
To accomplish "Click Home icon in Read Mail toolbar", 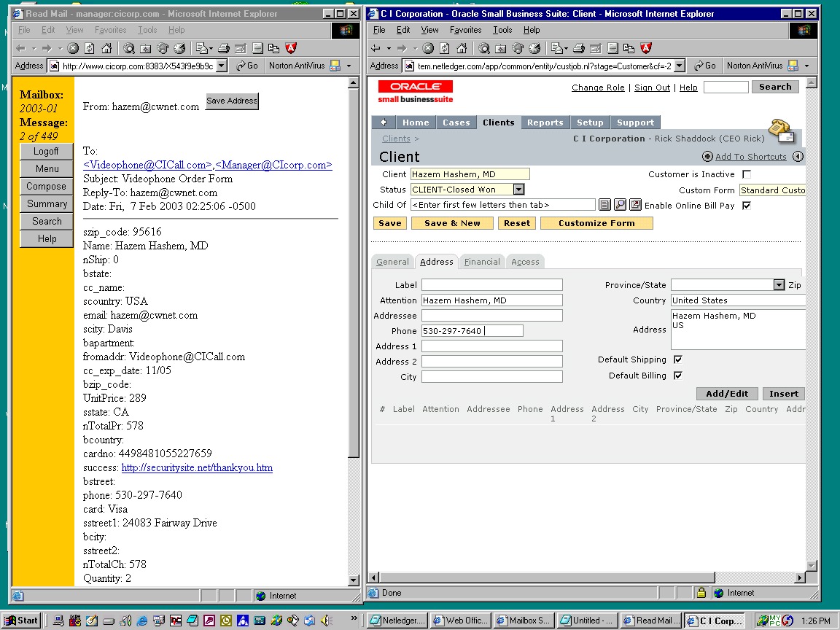I will [106, 48].
